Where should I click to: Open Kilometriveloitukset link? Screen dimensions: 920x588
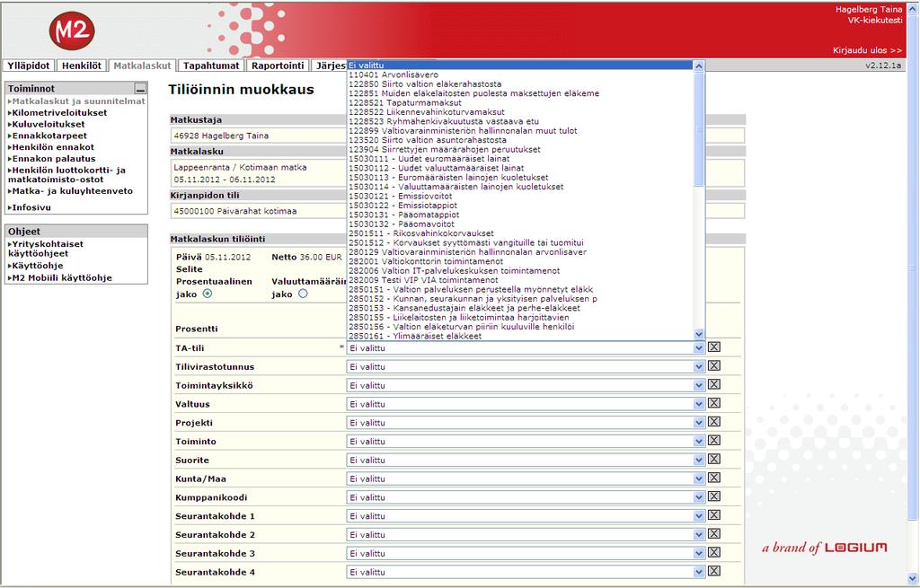pos(59,112)
